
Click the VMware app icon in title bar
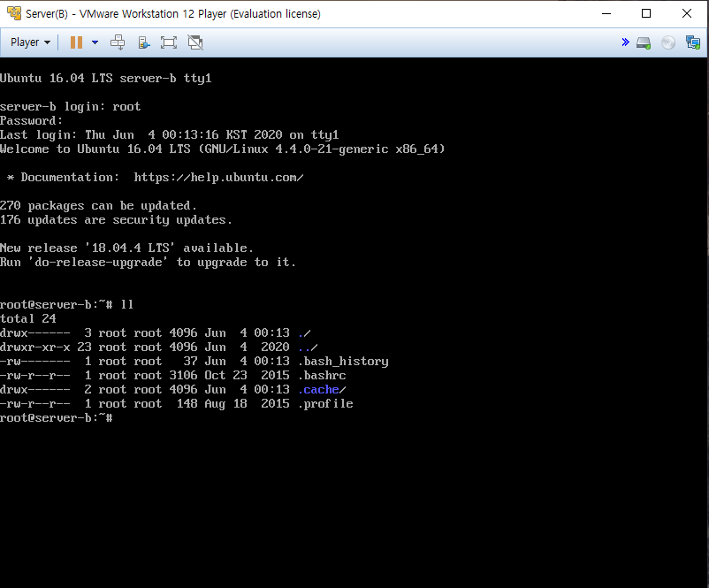14,13
